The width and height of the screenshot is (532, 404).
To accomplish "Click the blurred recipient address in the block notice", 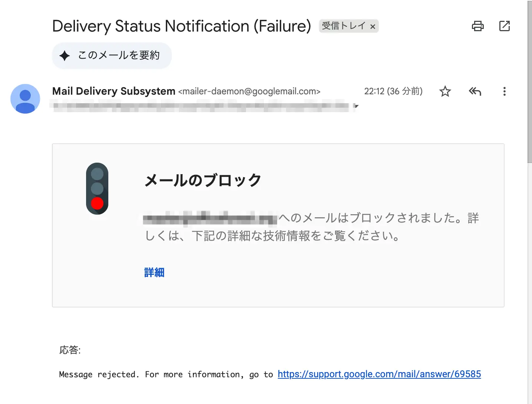I will click(x=210, y=218).
